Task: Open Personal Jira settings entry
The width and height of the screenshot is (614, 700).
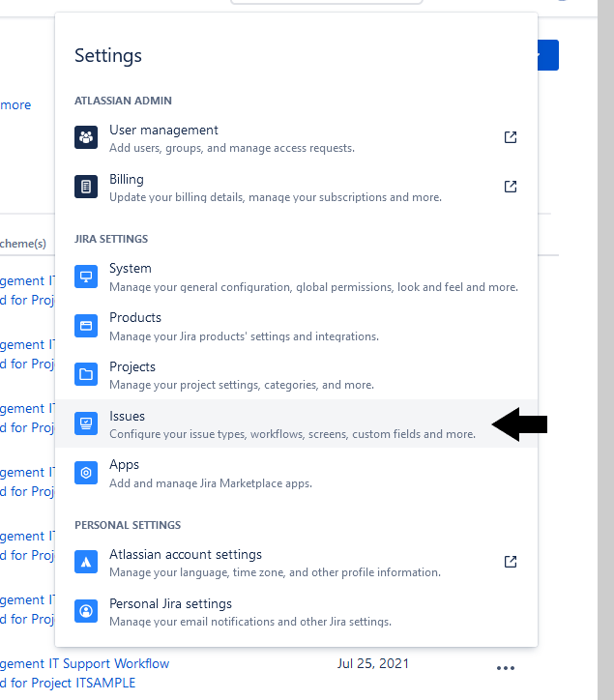Action: (297, 612)
